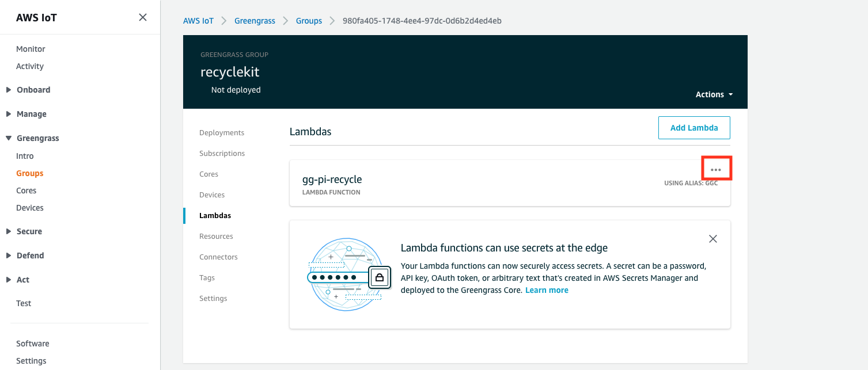Click the recyclekit group title
The height and width of the screenshot is (370, 868).
pos(230,72)
